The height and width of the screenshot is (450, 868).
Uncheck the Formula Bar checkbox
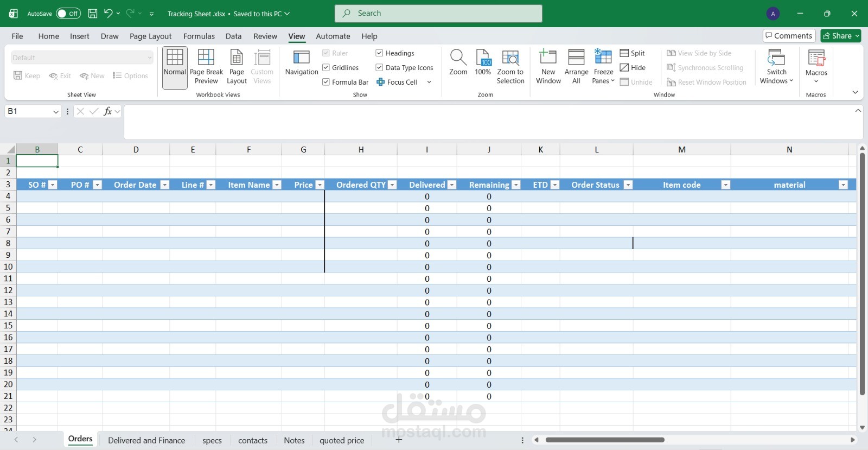(x=326, y=83)
